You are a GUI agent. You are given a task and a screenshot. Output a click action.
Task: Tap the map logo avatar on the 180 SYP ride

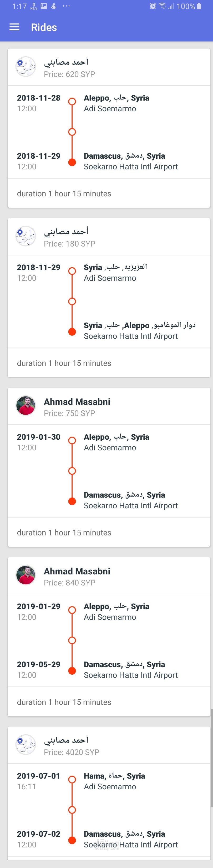pyautogui.click(x=26, y=236)
